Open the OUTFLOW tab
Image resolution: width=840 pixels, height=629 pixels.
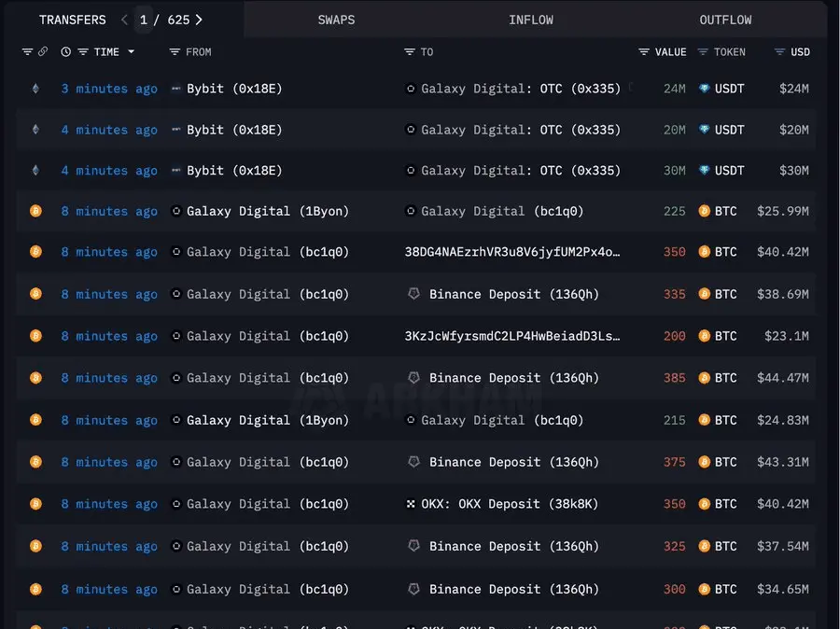point(725,20)
